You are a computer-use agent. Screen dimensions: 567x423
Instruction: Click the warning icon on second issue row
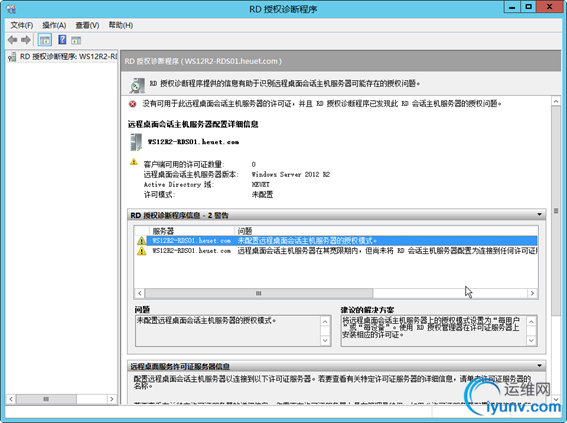pos(141,251)
